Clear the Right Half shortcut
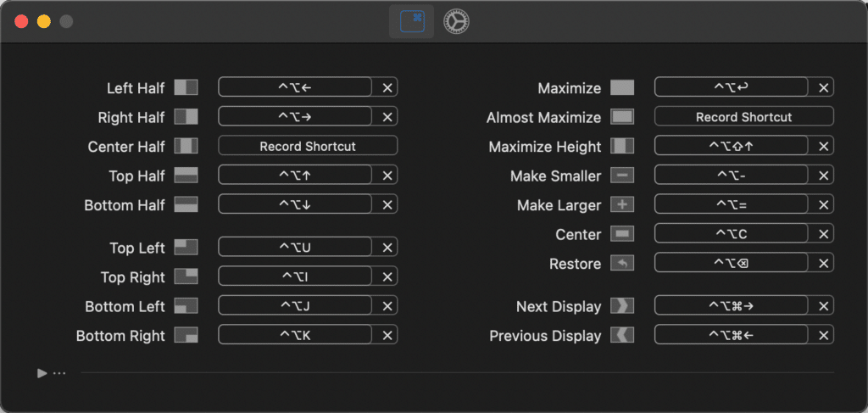868x413 pixels. click(387, 117)
